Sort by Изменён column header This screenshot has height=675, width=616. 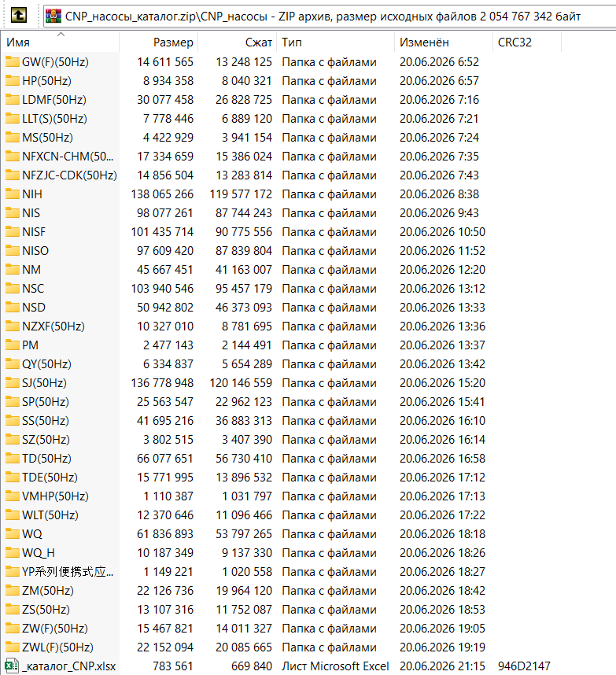[444, 42]
